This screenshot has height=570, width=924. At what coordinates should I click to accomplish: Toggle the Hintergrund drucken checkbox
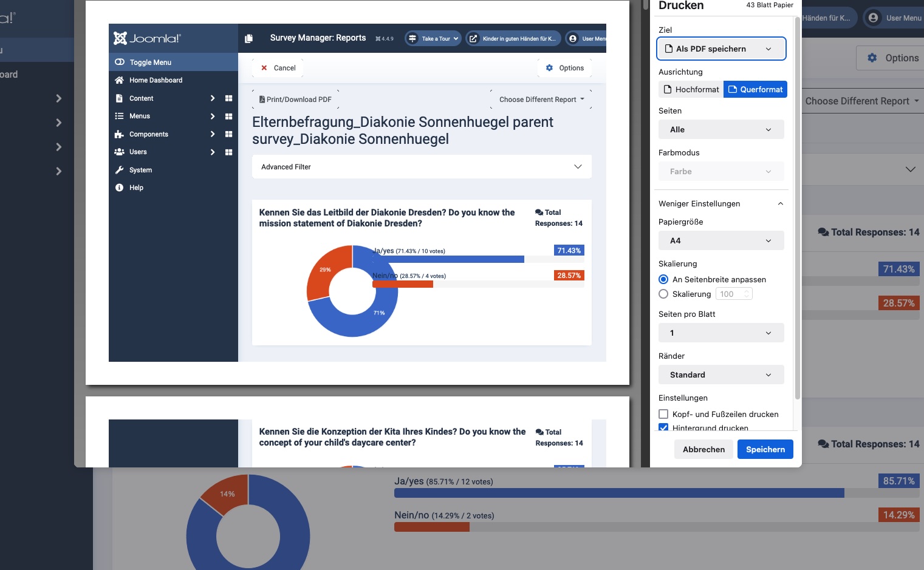(x=663, y=427)
